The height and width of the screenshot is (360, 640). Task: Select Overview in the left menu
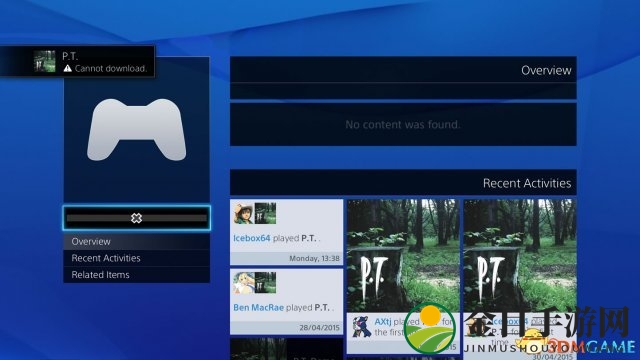tap(137, 241)
